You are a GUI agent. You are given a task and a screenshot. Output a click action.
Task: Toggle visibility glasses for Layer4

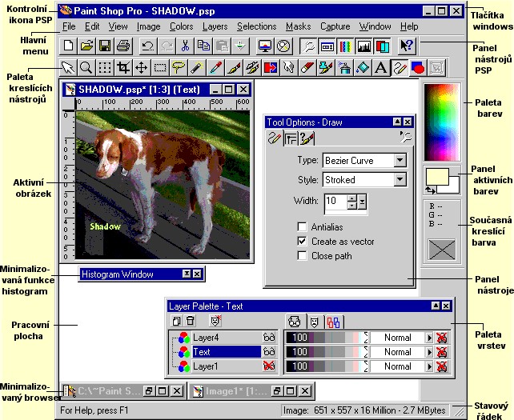268,338
